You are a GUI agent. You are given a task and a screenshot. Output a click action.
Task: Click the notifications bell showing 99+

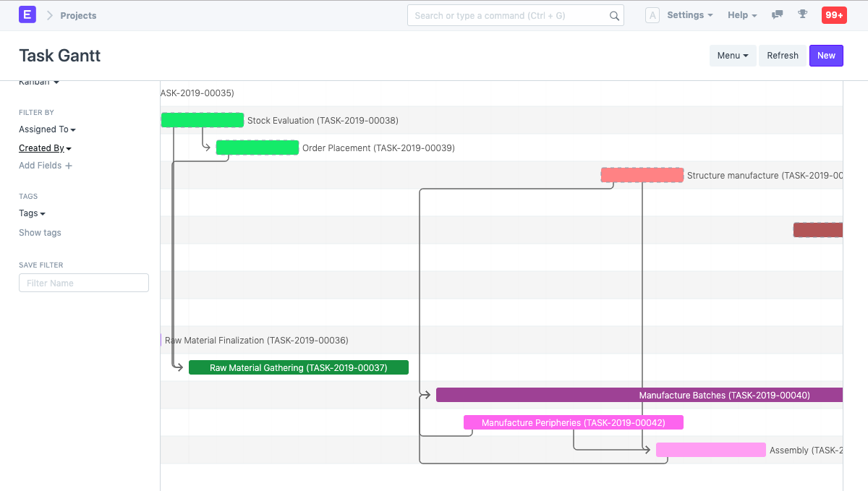click(834, 14)
